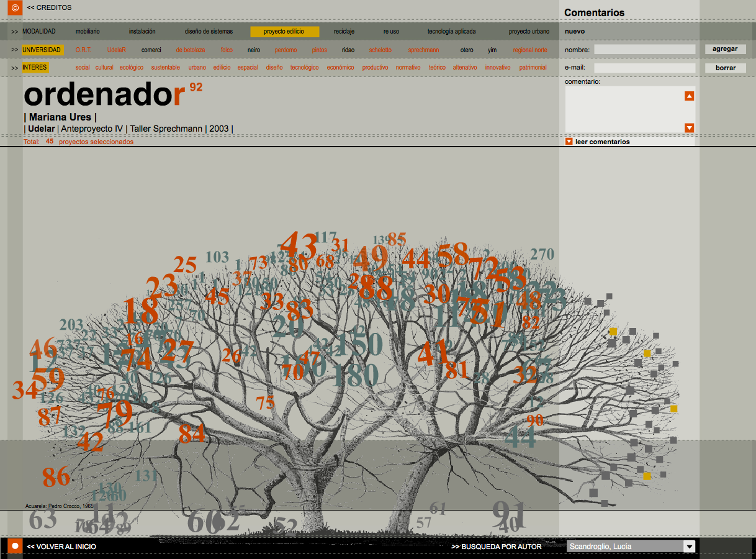Viewport: 756px width, 559px height.
Task: Go back via VOLVER AL INICIO
Action: coord(61,547)
